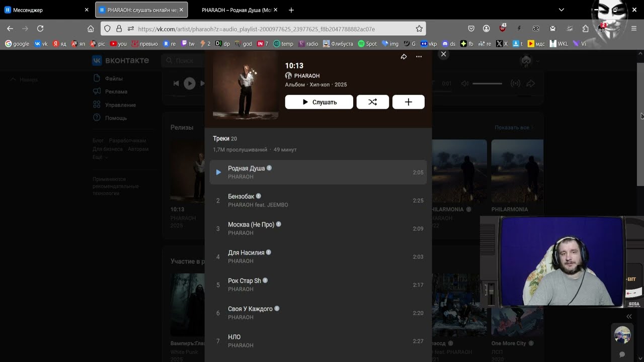Click the VK search field
The width and height of the screenshot is (644, 362).
pyautogui.click(x=183, y=60)
